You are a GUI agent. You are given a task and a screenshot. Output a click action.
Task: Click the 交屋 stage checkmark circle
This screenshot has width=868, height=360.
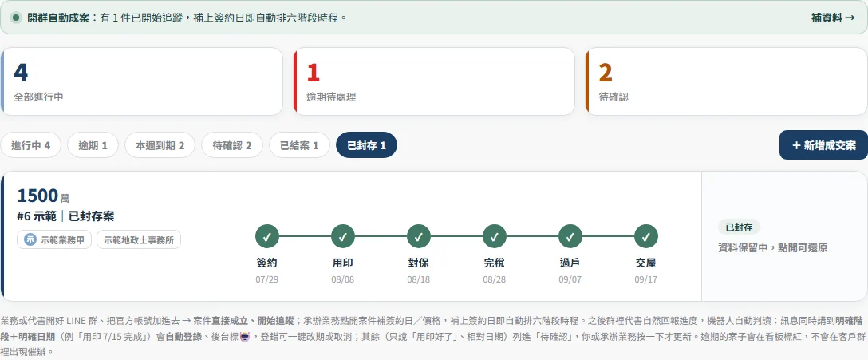click(646, 236)
